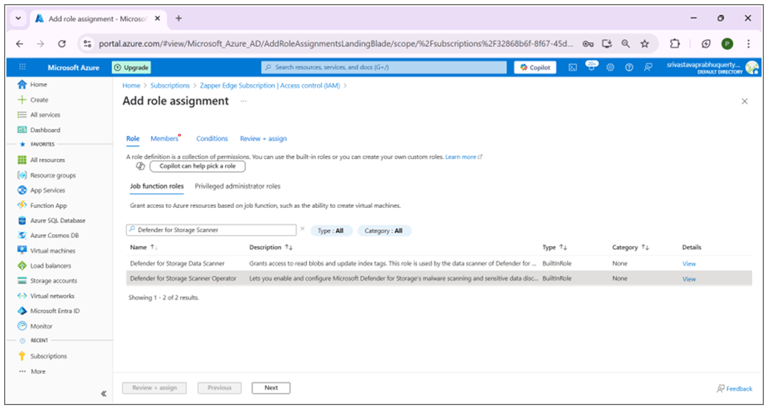768x408 pixels.
Task: Click the Next button
Action: [x=271, y=387]
